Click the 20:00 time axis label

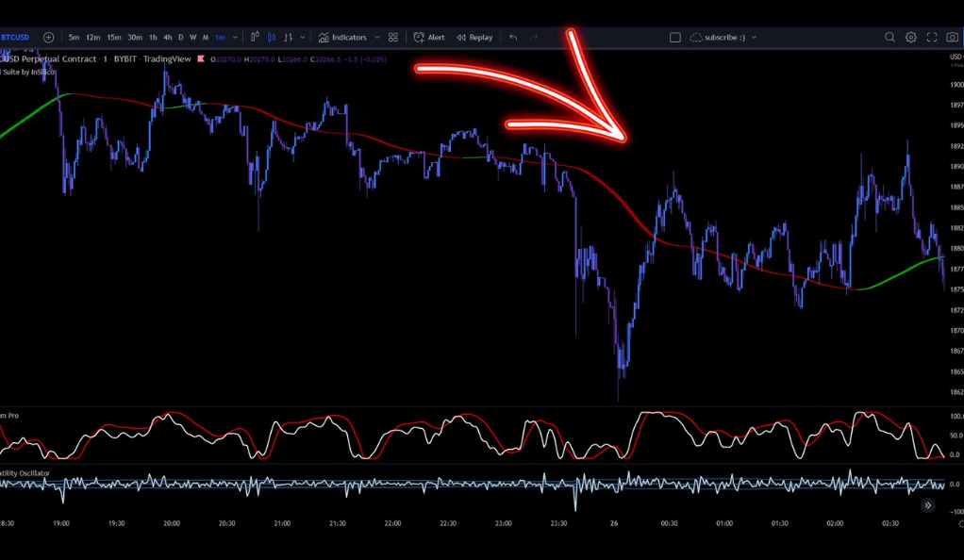[x=172, y=523]
